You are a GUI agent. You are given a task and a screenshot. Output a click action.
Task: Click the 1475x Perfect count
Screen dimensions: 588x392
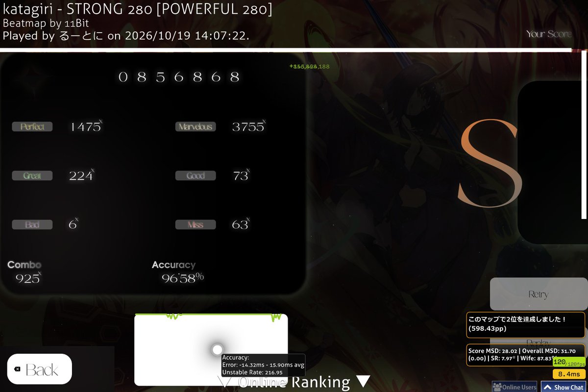(86, 126)
